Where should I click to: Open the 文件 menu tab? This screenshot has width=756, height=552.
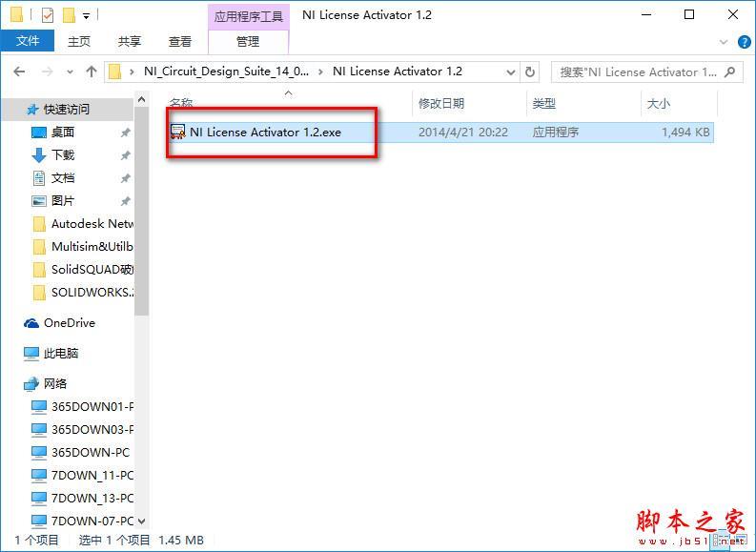(x=28, y=41)
